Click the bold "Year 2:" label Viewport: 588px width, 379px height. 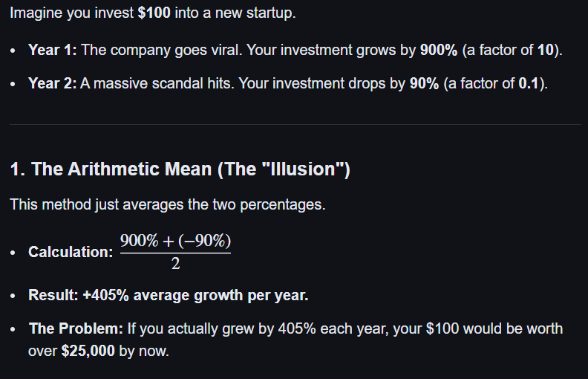(x=53, y=83)
